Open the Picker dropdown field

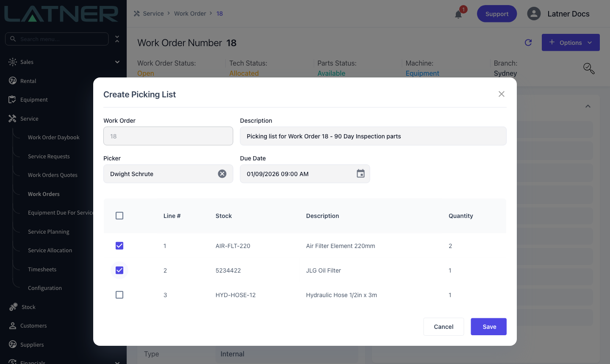click(168, 174)
